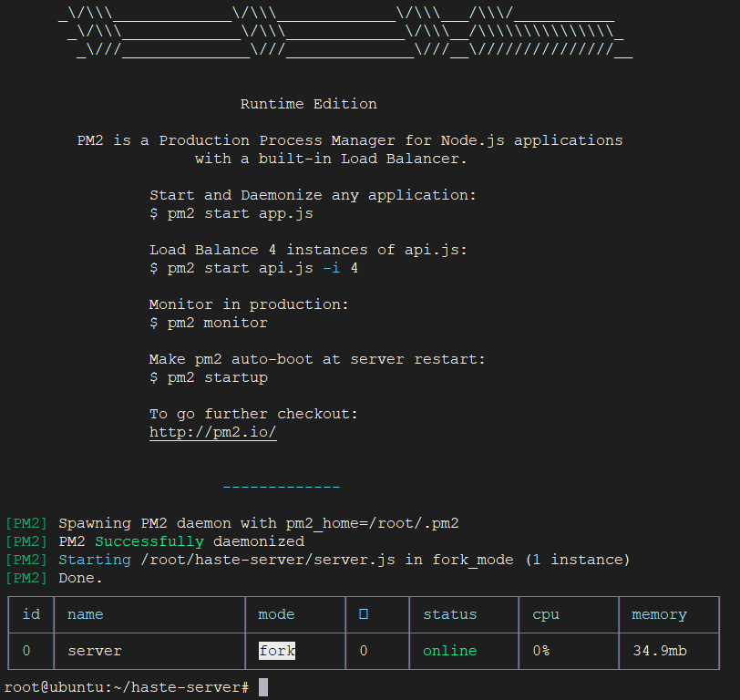Image resolution: width=740 pixels, height=700 pixels.
Task: Click 'Start and Daemonize any application:' text
Action: 313,195
